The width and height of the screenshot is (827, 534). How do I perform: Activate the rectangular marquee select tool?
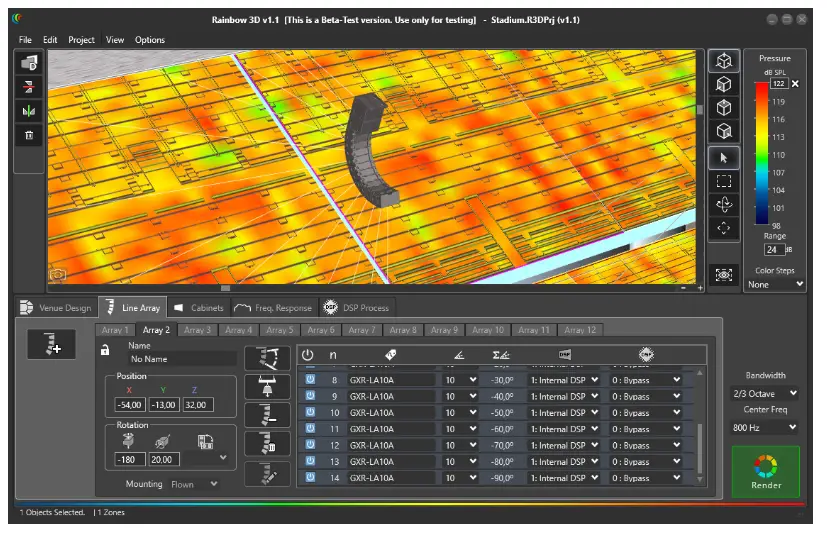[x=724, y=181]
